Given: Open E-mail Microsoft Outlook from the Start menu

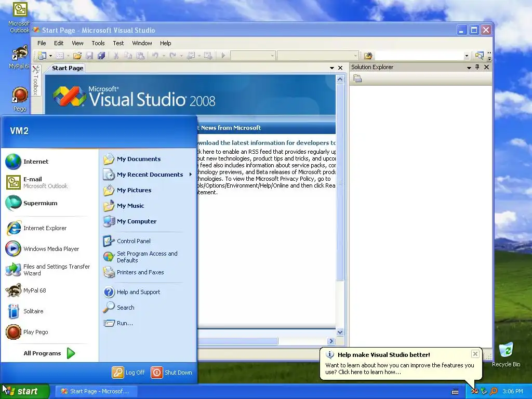Looking at the screenshot, I should click(x=49, y=182).
